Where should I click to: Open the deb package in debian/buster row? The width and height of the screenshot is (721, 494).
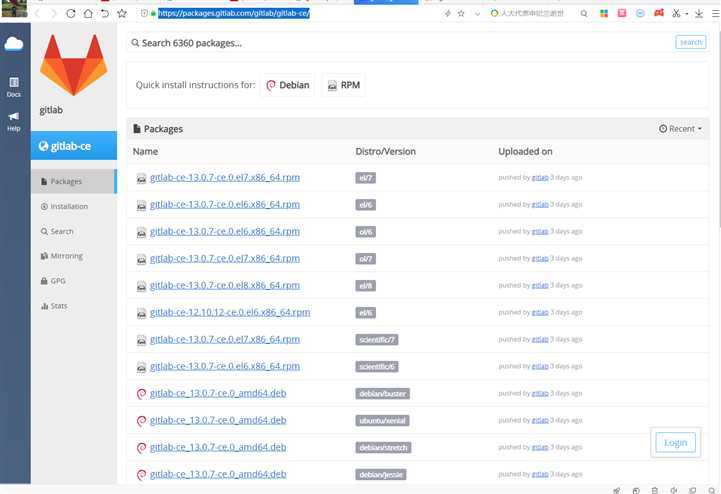point(218,393)
